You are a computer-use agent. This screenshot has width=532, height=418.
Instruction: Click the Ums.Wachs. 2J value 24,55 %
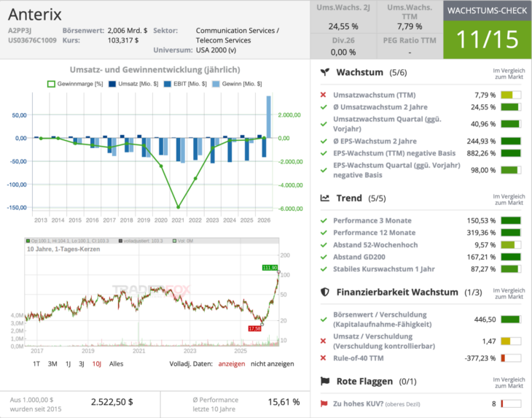[x=343, y=26]
